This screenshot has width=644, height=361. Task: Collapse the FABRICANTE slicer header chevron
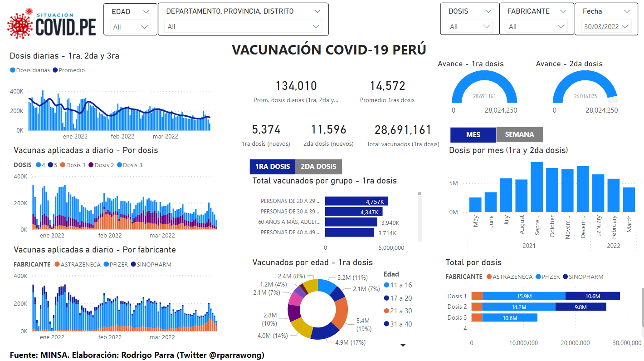point(562,11)
